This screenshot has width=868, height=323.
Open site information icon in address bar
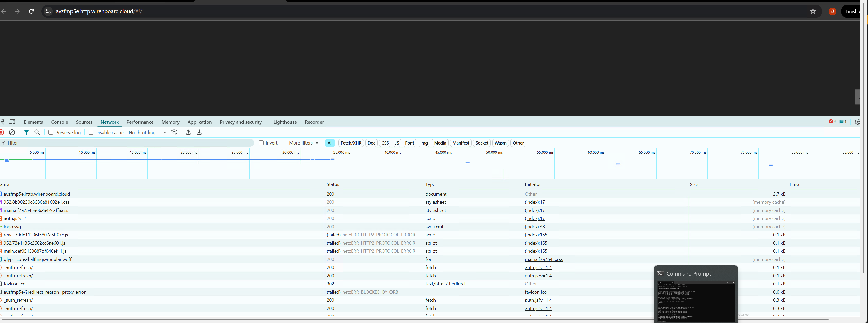[x=48, y=11]
